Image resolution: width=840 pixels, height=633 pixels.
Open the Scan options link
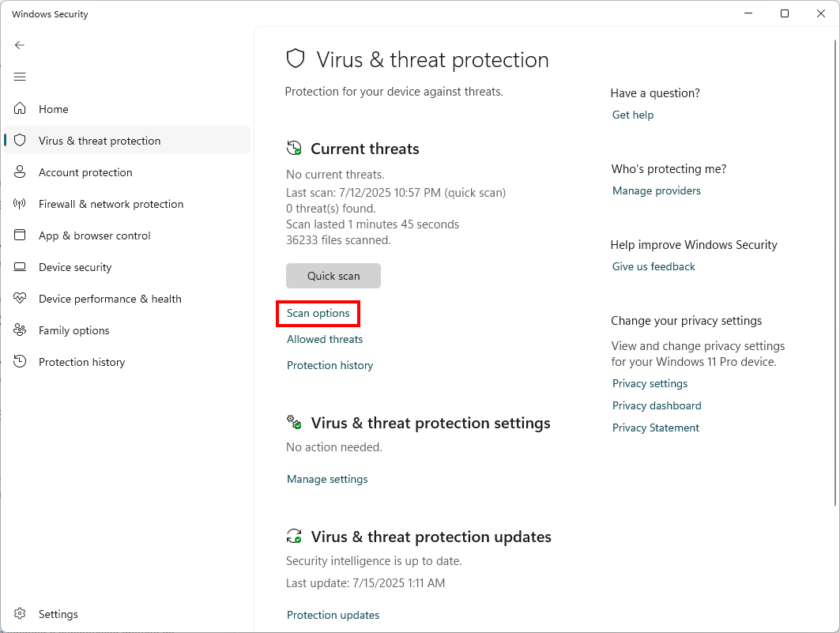click(318, 314)
